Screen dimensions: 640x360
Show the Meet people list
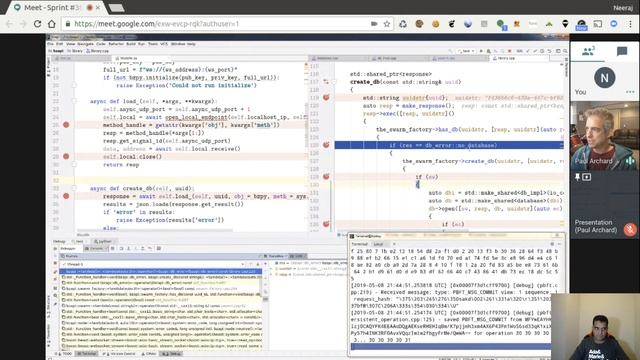(x=588, y=51)
